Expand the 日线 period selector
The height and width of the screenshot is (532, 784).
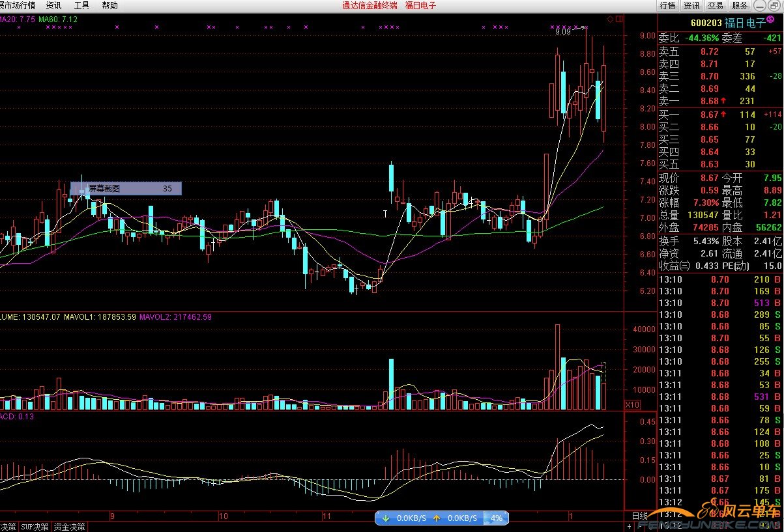[x=639, y=516]
